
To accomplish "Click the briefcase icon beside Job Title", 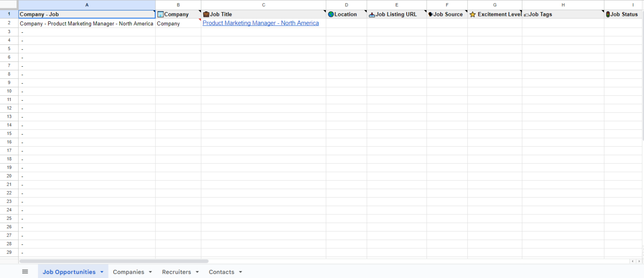I will (206, 14).
